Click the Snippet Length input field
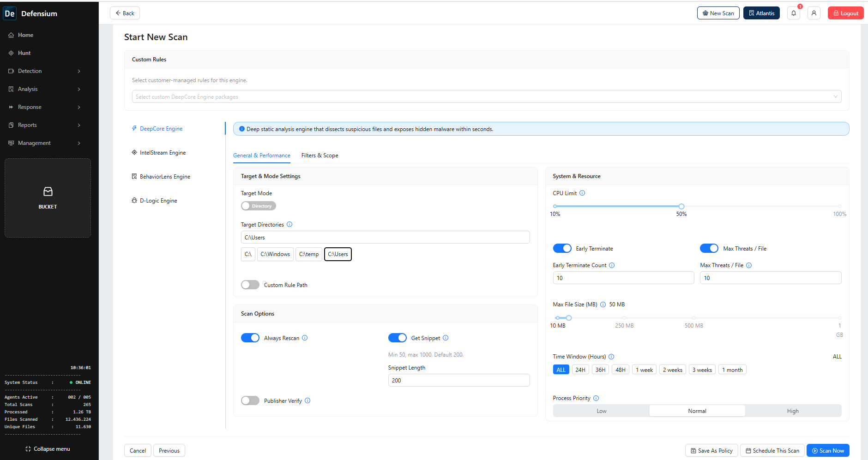Image resolution: width=868 pixels, height=460 pixels. point(459,380)
